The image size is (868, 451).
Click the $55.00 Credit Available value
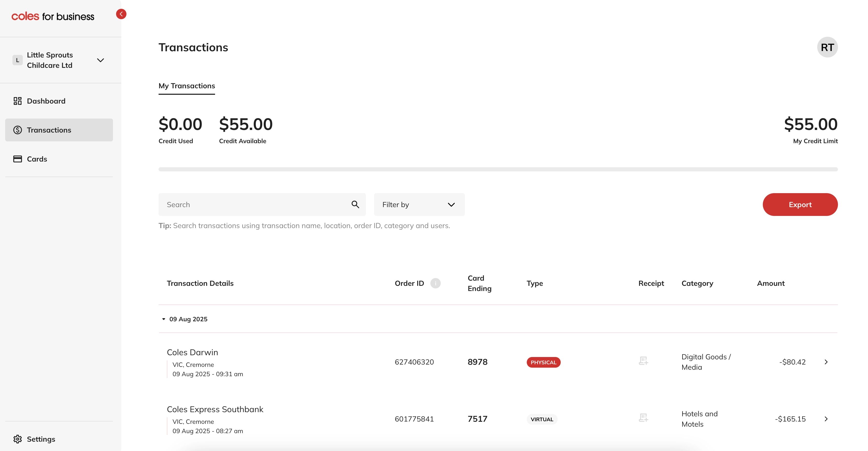point(246,124)
